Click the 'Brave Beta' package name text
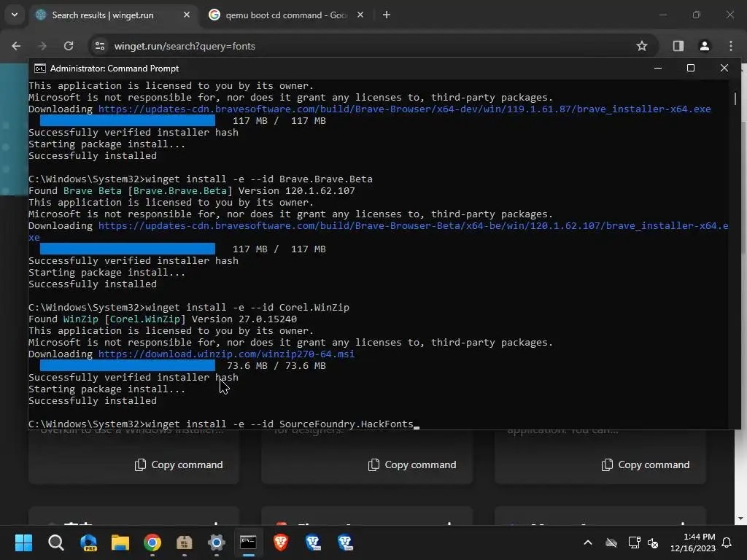 [93, 191]
